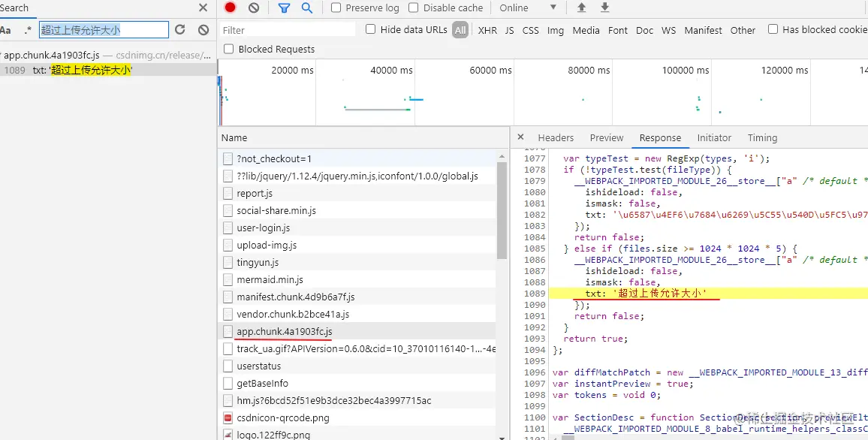Select the csdnicon-qrcode.png request

358,418
